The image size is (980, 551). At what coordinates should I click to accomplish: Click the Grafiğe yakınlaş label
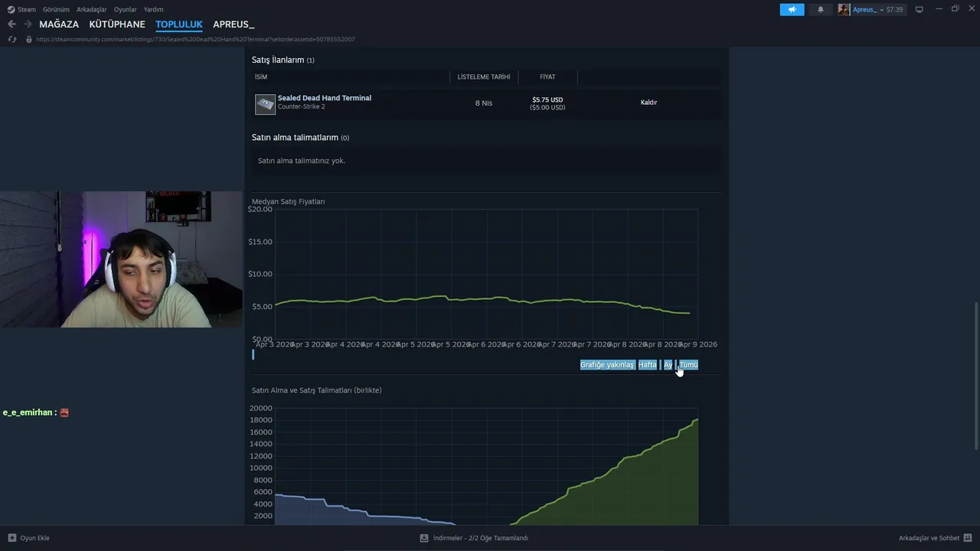coord(607,365)
